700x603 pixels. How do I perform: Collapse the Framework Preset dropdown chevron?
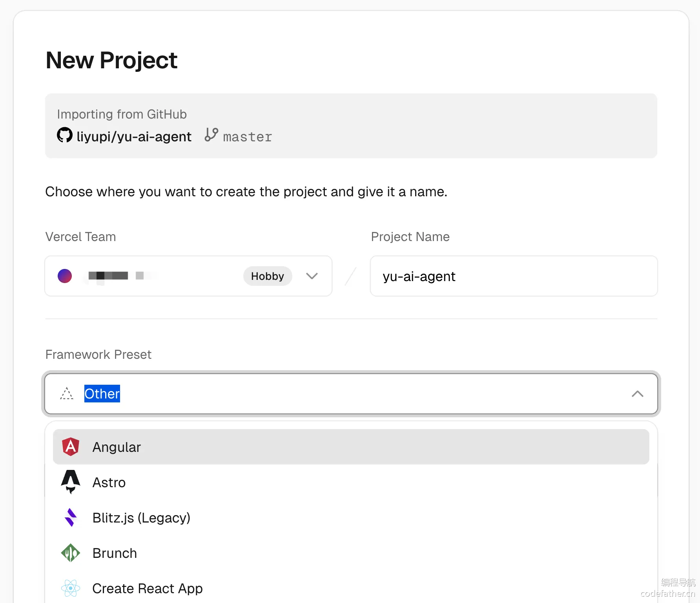tap(638, 394)
